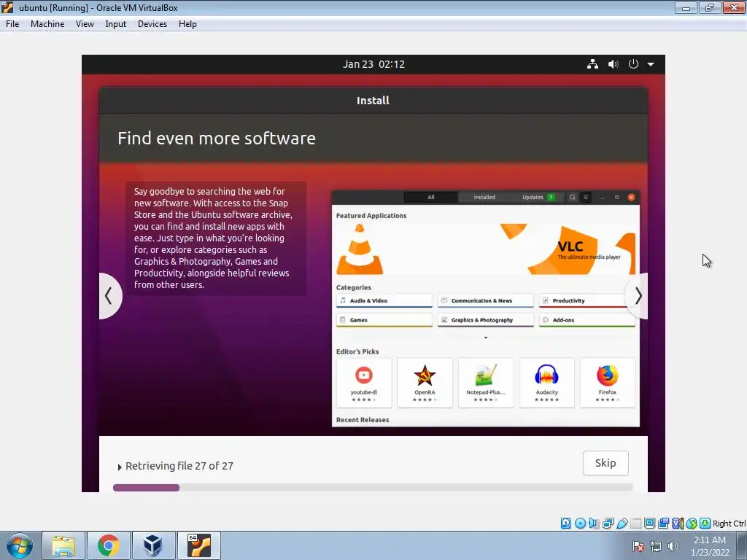
Task: Open the Windows clock showing 2:11 AM
Action: click(710, 546)
